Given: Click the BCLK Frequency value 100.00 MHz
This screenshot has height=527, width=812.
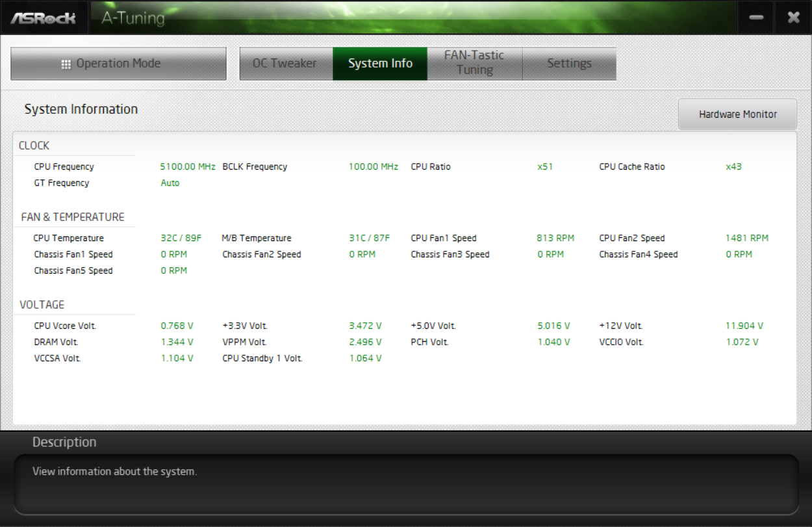Looking at the screenshot, I should pyautogui.click(x=374, y=166).
